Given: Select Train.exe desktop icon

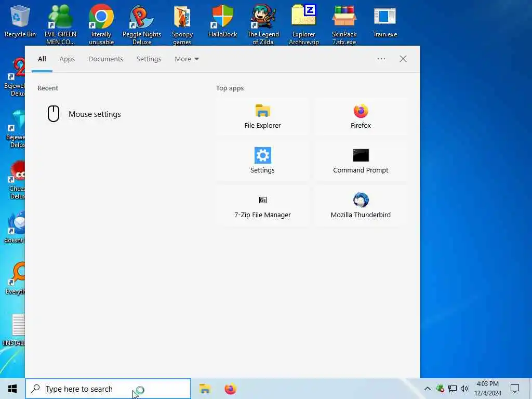Looking at the screenshot, I should click(x=385, y=21).
